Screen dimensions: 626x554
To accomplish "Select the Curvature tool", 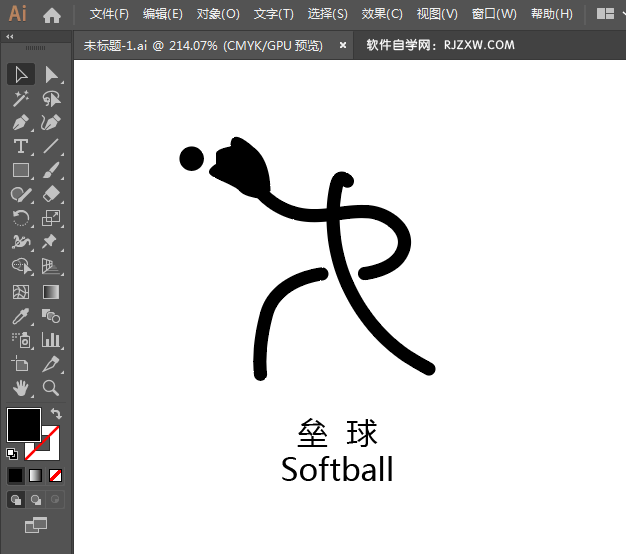I will tap(52, 123).
